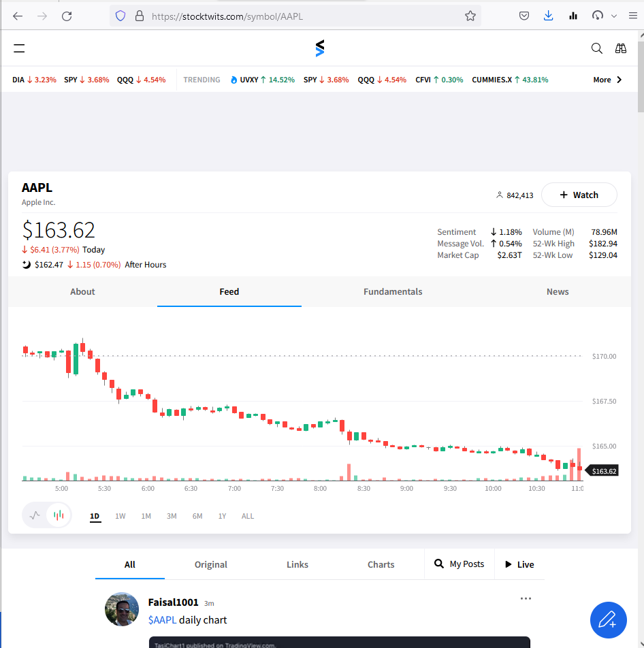The image size is (644, 648).
Task: Click the rooms/binoculars icon beside search
Action: click(x=621, y=48)
